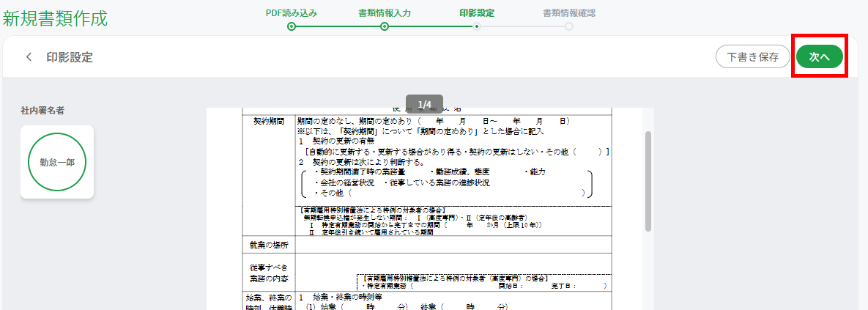Select the 勤怠一郎 signer stamp

[57, 162]
